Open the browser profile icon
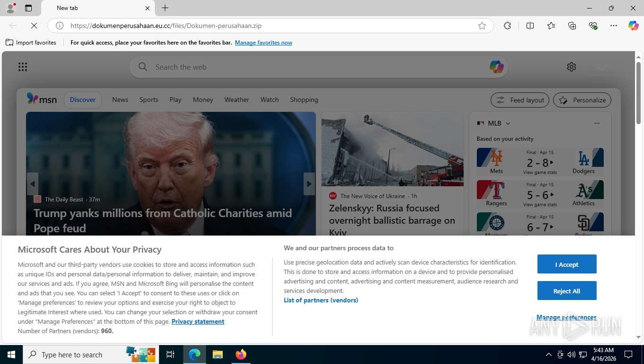Viewport: 644px width, 364px height. click(10, 8)
